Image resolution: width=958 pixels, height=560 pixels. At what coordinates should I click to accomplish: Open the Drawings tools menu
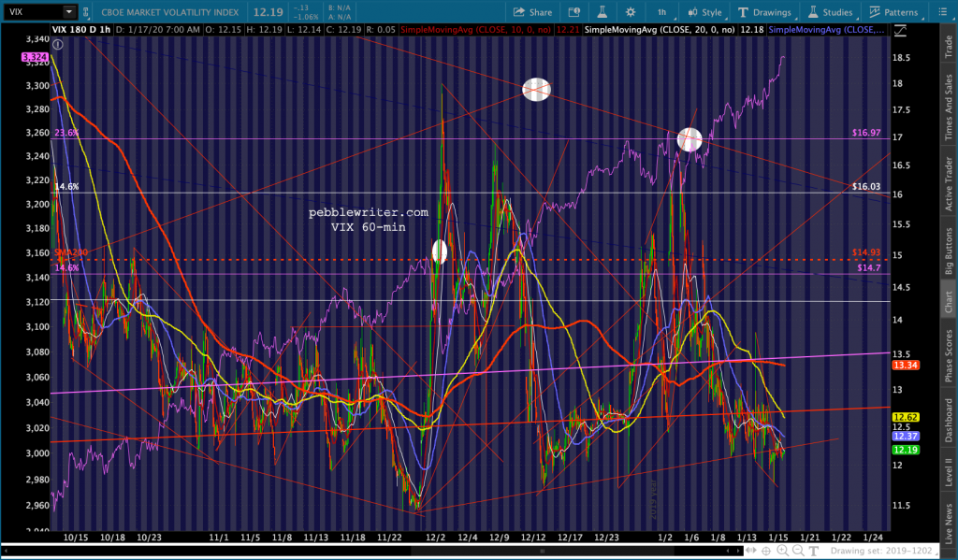[x=764, y=12]
